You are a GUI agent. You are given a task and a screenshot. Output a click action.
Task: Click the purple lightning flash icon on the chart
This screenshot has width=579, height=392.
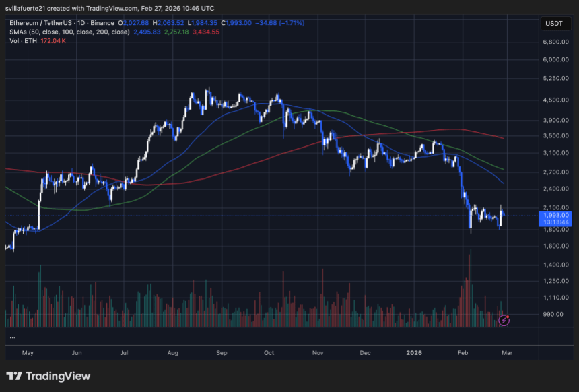click(504, 321)
